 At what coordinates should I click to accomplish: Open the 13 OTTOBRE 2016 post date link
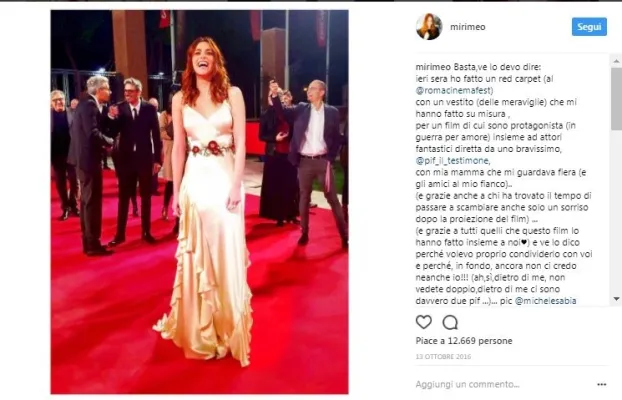[x=443, y=356]
